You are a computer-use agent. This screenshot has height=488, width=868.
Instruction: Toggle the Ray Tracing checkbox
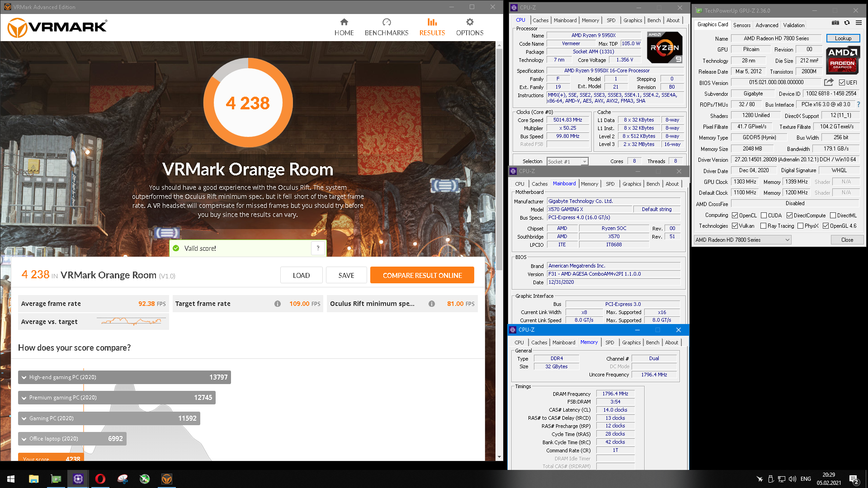[x=764, y=226]
